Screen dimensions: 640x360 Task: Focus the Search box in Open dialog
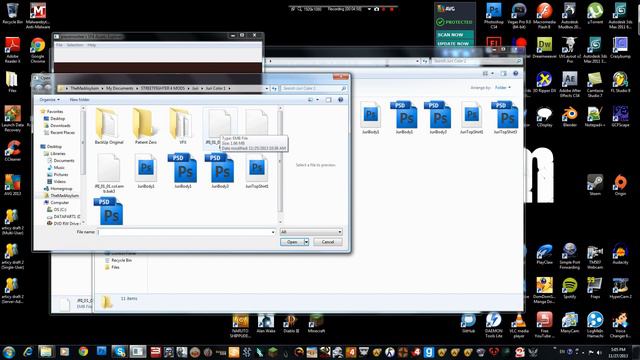[x=314, y=88]
